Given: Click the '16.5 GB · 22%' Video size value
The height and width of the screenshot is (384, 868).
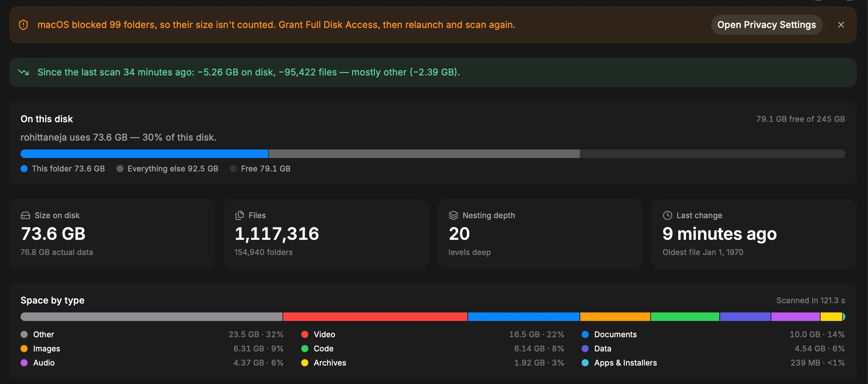Looking at the screenshot, I should 536,334.
